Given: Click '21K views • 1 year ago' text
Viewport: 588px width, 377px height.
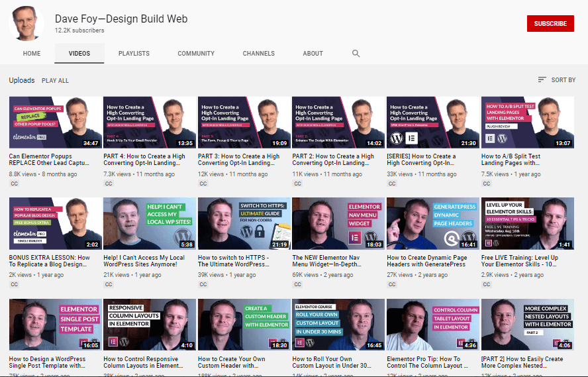Looking at the screenshot, I should pos(132,274).
